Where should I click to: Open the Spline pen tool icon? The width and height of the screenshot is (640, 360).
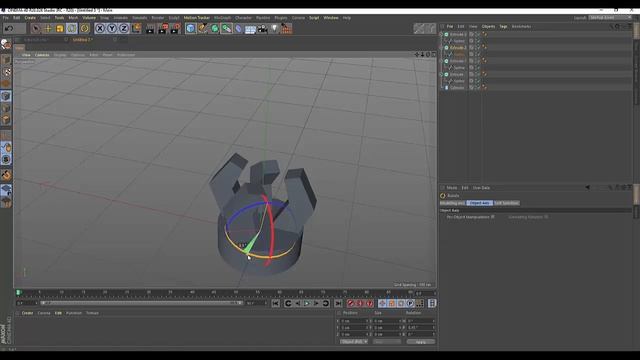(x=202, y=28)
